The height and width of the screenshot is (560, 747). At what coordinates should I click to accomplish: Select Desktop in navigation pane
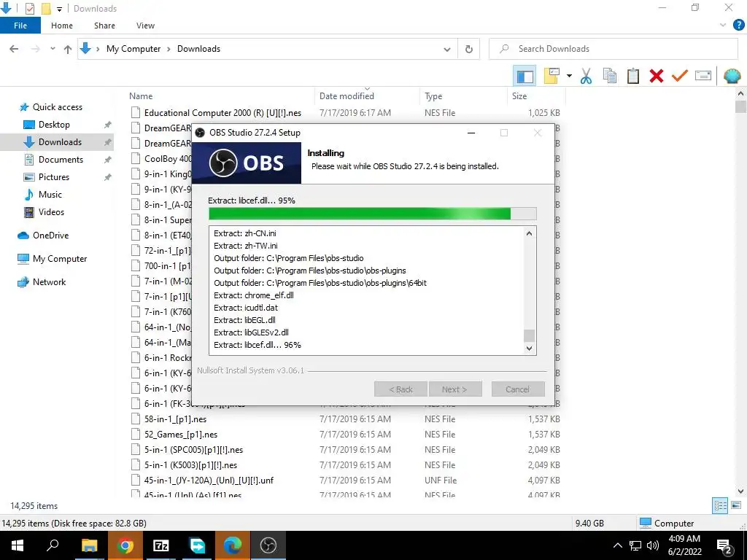[54, 125]
